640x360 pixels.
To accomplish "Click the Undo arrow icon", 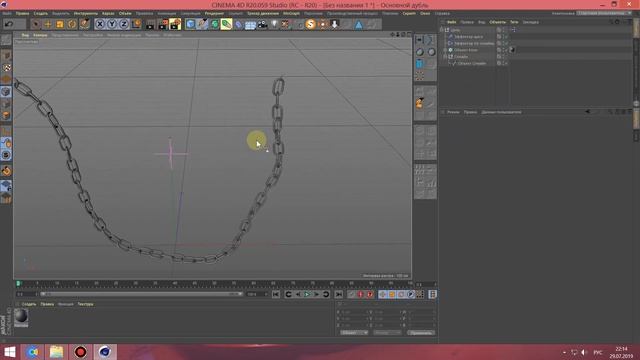I will point(9,24).
